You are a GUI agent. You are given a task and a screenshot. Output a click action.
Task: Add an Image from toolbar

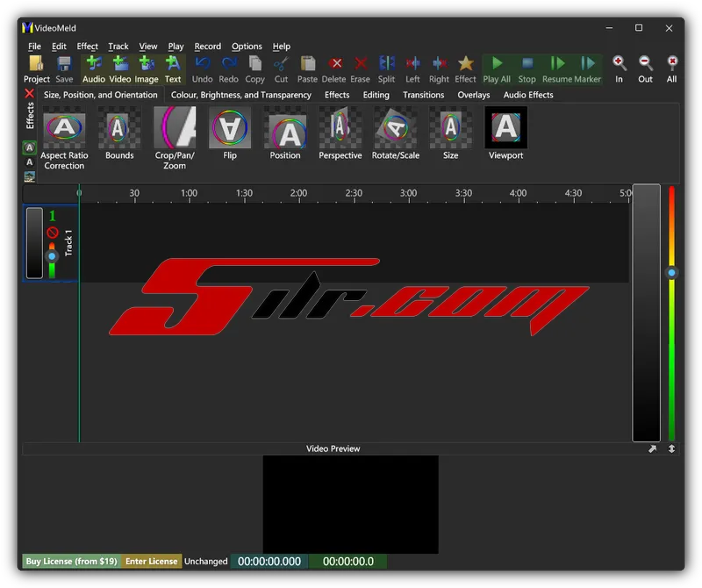click(x=147, y=69)
